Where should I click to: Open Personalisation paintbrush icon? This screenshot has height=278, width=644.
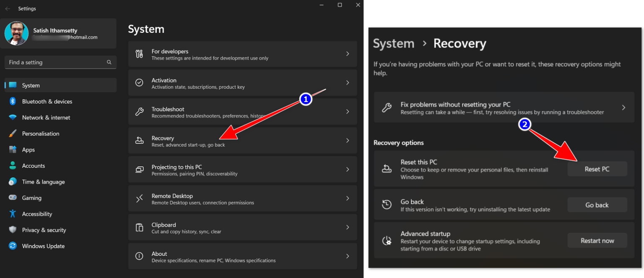12,133
